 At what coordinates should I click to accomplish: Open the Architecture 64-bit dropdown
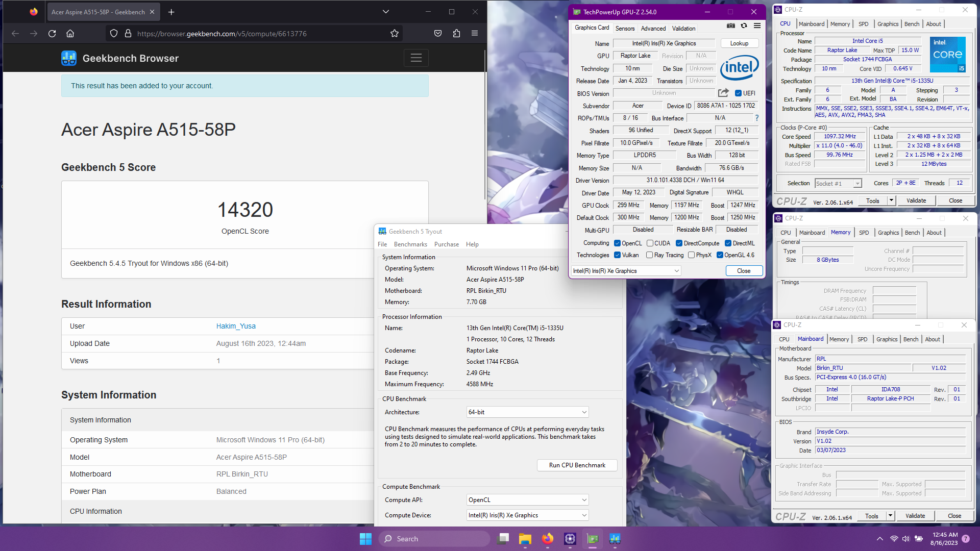tap(528, 412)
